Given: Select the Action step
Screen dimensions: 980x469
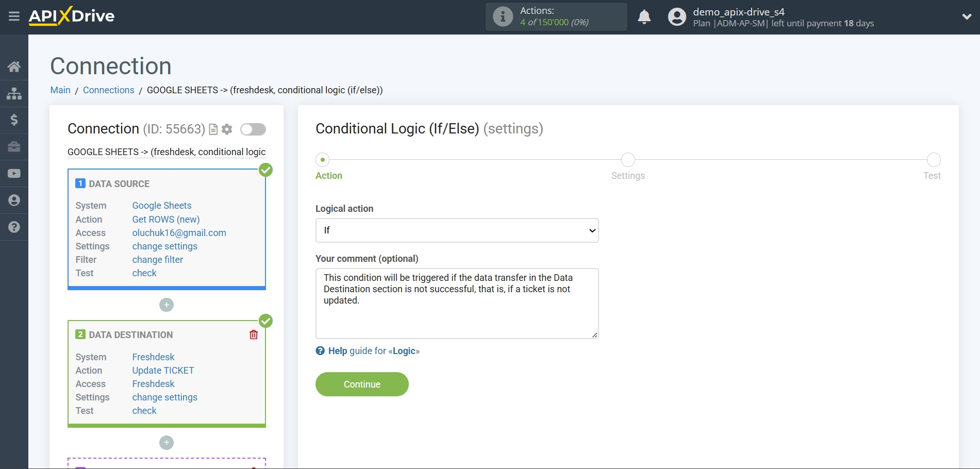Looking at the screenshot, I should (323, 160).
